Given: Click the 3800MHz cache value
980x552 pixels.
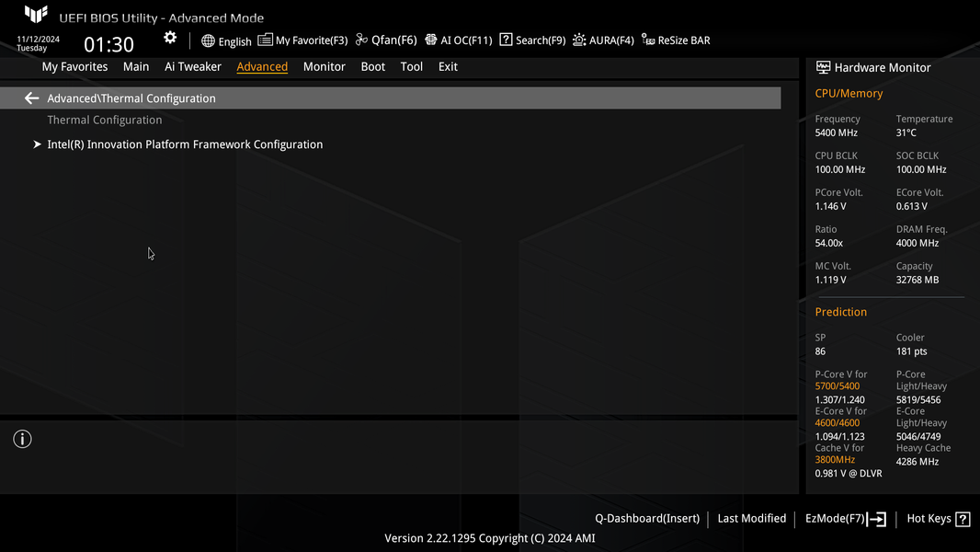Looking at the screenshot, I should click(x=835, y=460).
